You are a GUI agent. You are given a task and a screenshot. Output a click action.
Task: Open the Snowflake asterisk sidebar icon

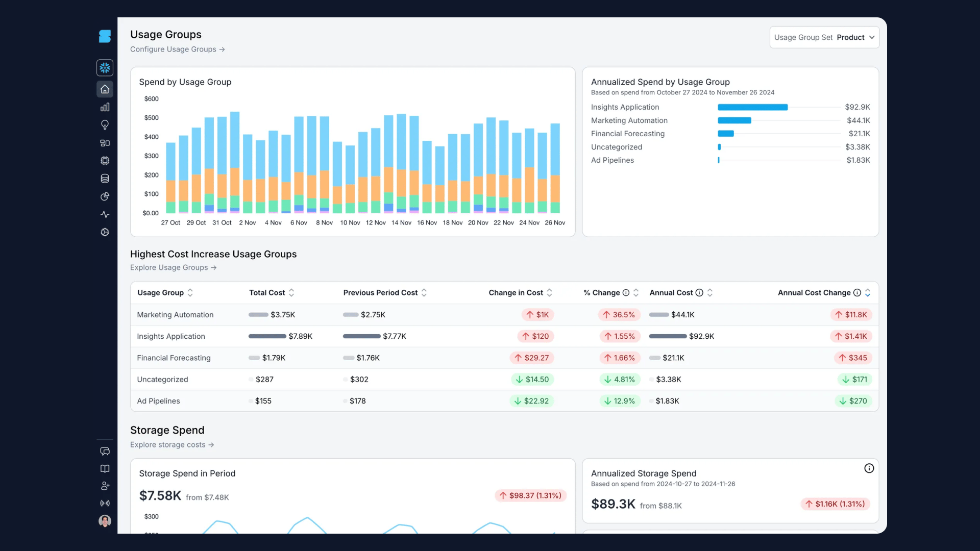click(x=105, y=67)
